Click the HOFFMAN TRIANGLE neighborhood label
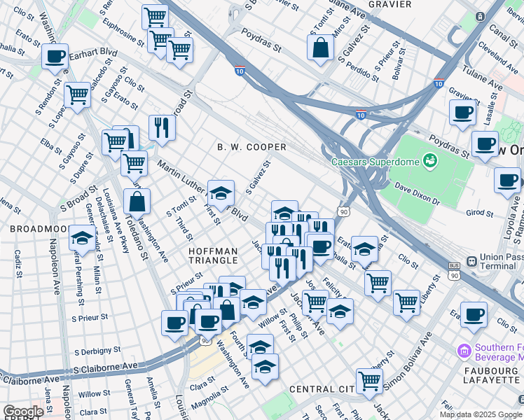This screenshot has width=524, height=420. coord(213,255)
